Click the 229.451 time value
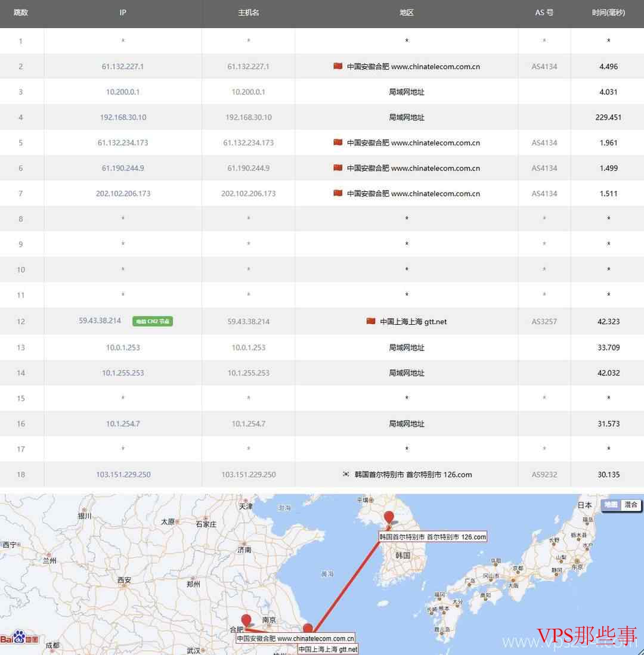This screenshot has height=655, width=644. tap(608, 117)
